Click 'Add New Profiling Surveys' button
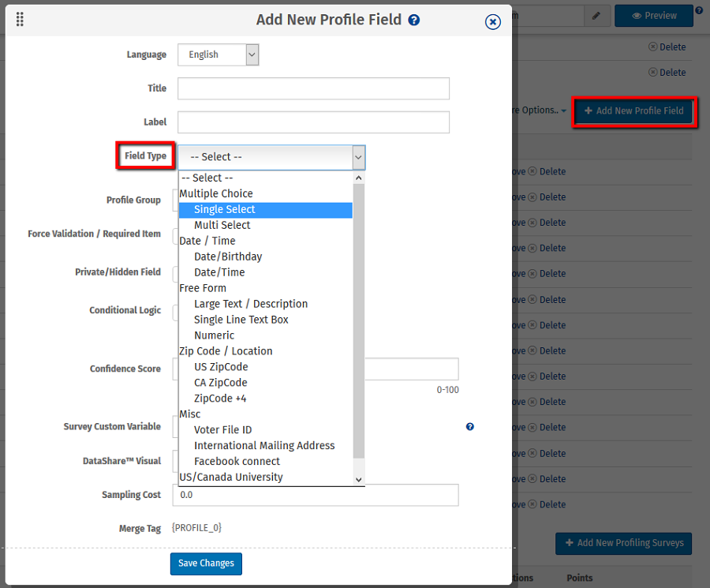710x588 pixels. point(623,543)
